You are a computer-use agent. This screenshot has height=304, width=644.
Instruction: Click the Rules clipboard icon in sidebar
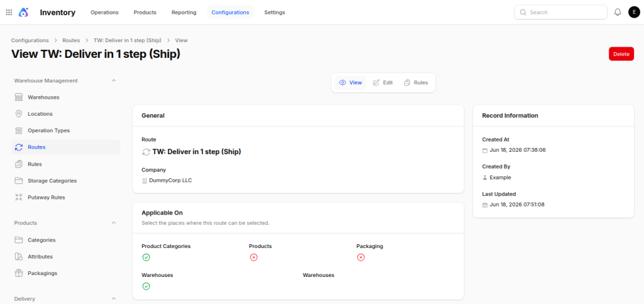click(18, 164)
